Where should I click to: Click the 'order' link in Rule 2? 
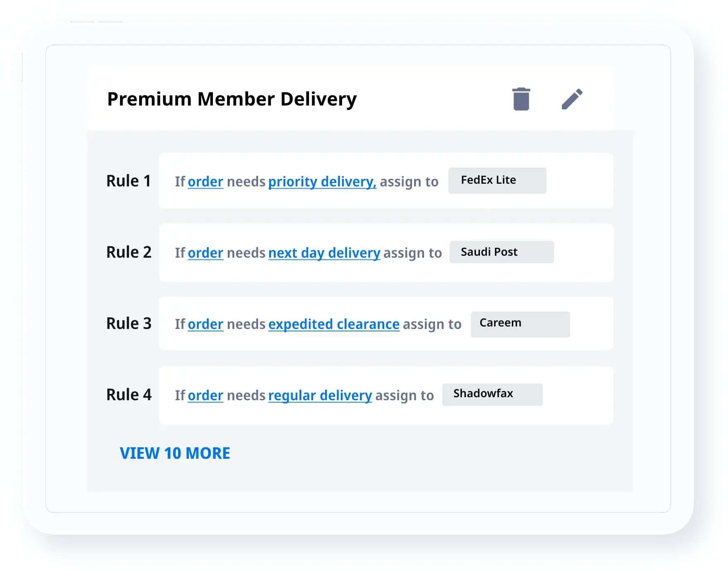pyautogui.click(x=205, y=253)
